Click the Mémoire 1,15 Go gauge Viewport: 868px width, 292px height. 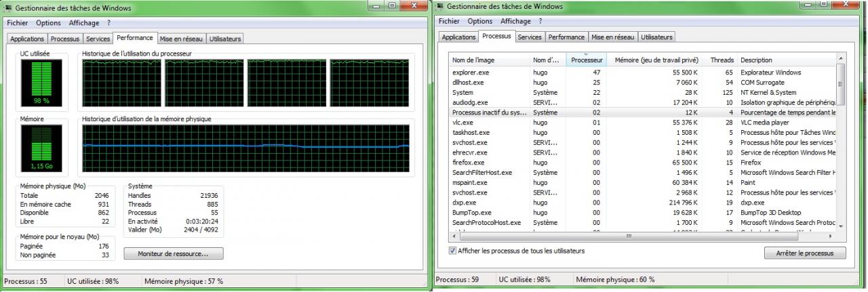[x=41, y=148]
